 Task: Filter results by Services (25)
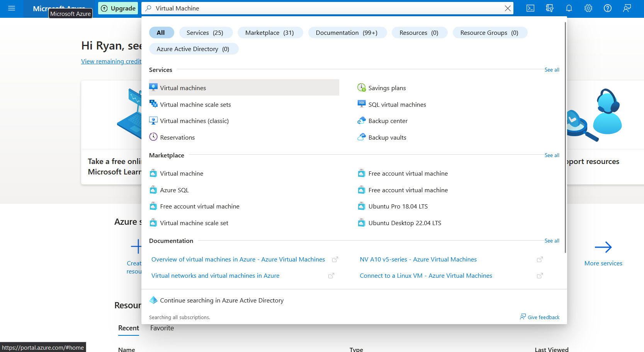click(x=206, y=32)
